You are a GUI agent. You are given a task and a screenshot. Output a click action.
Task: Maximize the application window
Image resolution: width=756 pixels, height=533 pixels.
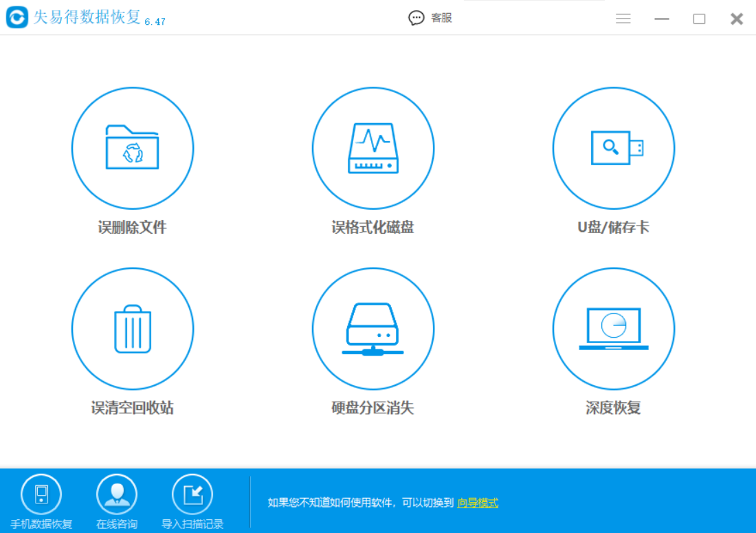tap(699, 19)
